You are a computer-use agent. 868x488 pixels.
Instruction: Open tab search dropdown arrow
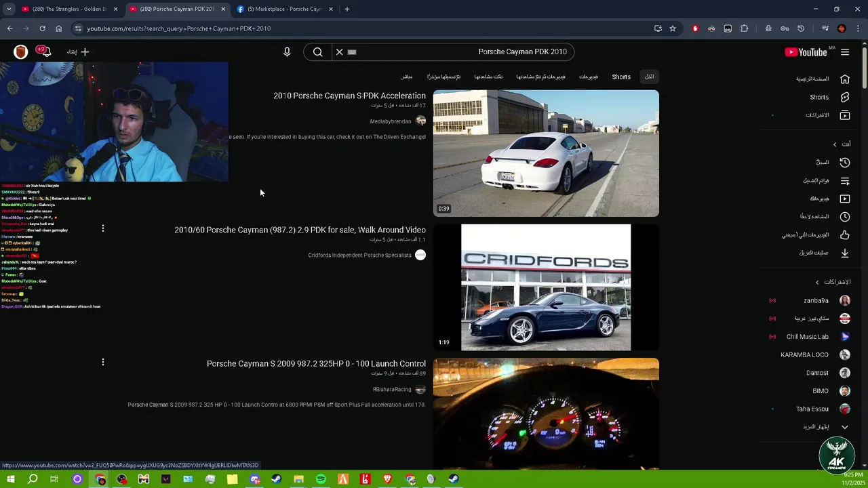pyautogui.click(x=9, y=9)
